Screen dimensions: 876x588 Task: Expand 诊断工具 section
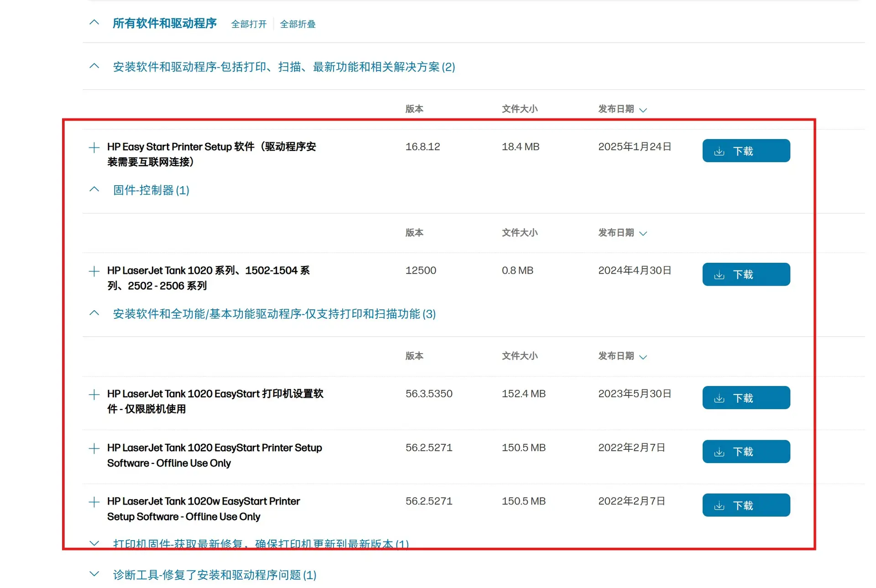coord(94,574)
